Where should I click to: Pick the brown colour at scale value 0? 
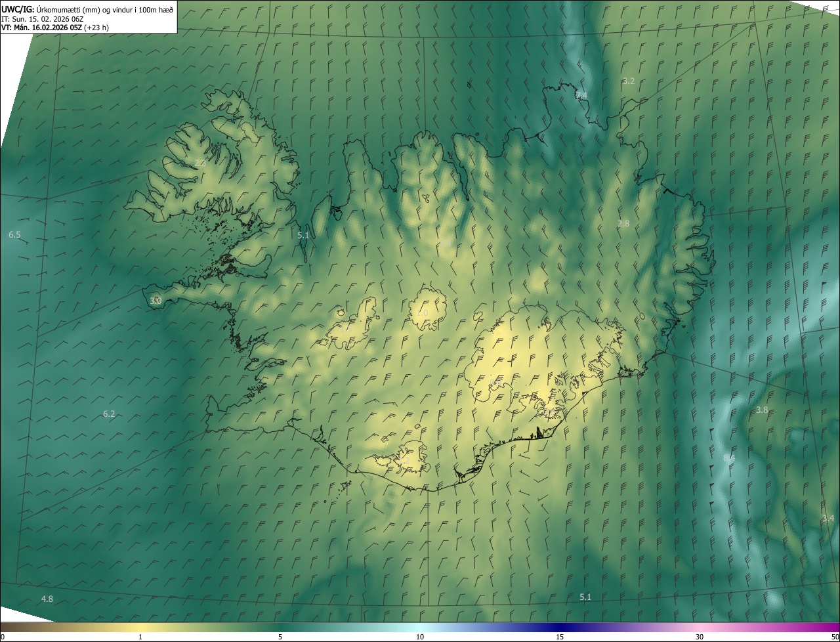(x=4, y=627)
